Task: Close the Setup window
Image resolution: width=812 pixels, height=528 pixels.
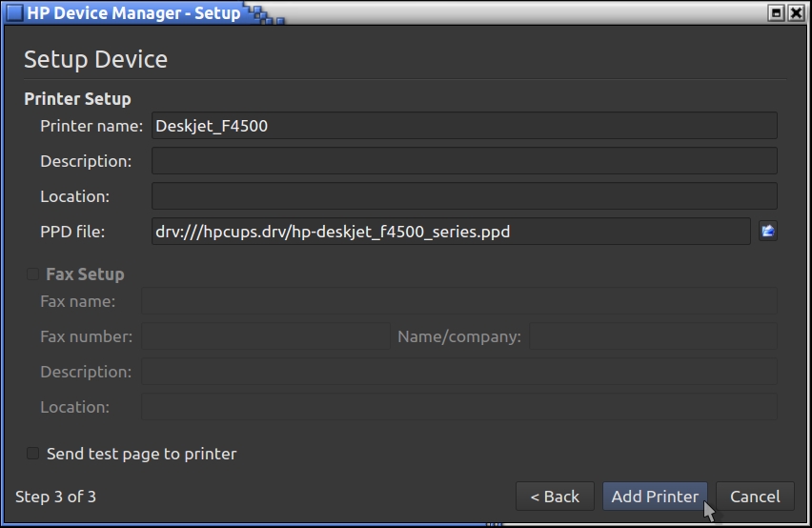Action: point(797,13)
